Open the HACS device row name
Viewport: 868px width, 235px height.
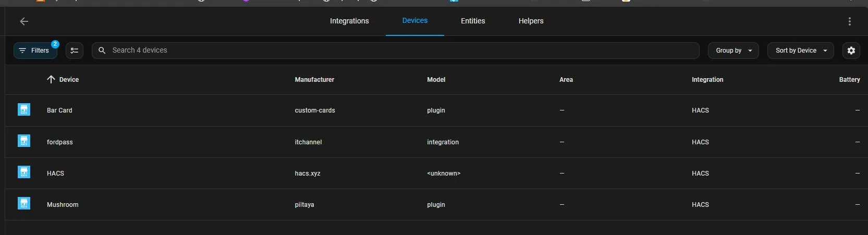(x=55, y=174)
